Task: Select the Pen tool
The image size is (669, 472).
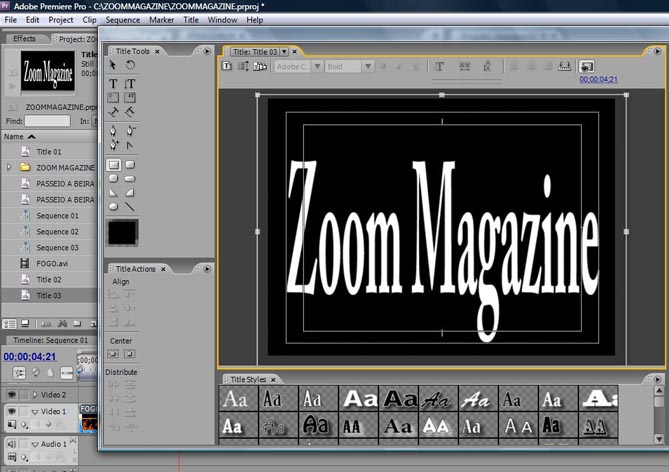Action: (x=113, y=130)
